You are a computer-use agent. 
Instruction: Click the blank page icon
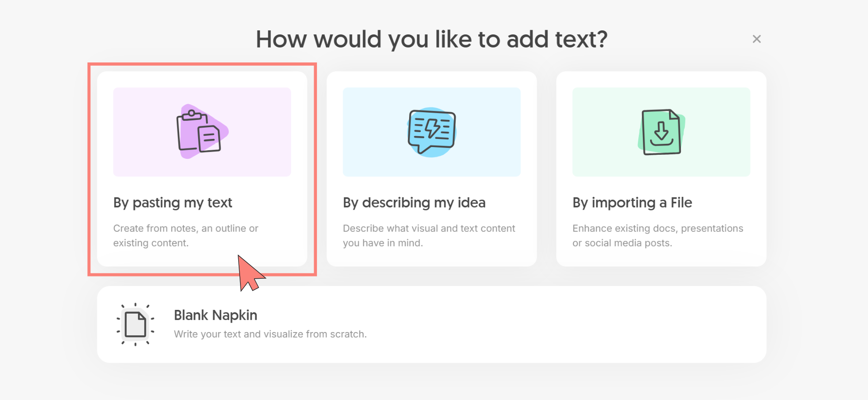tap(135, 324)
